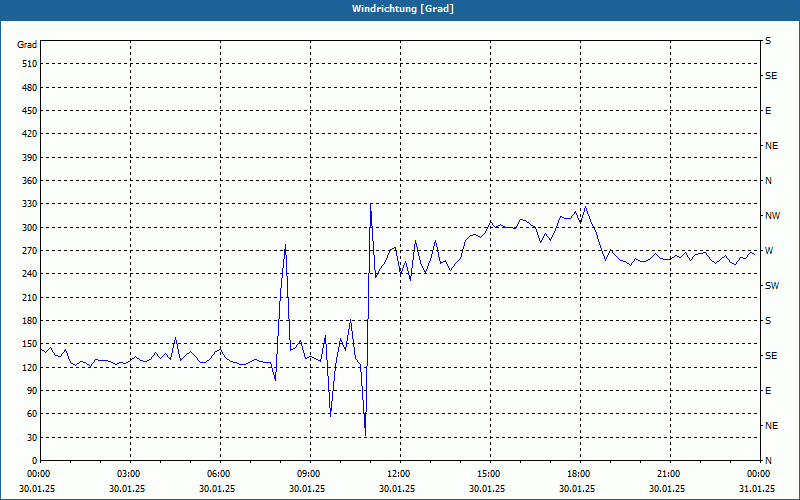Select the 480 y-axis tick label
This screenshot has height=500, width=800.
click(29, 87)
